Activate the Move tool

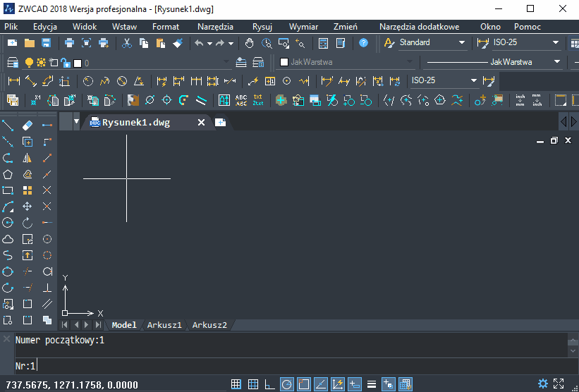tap(28, 207)
